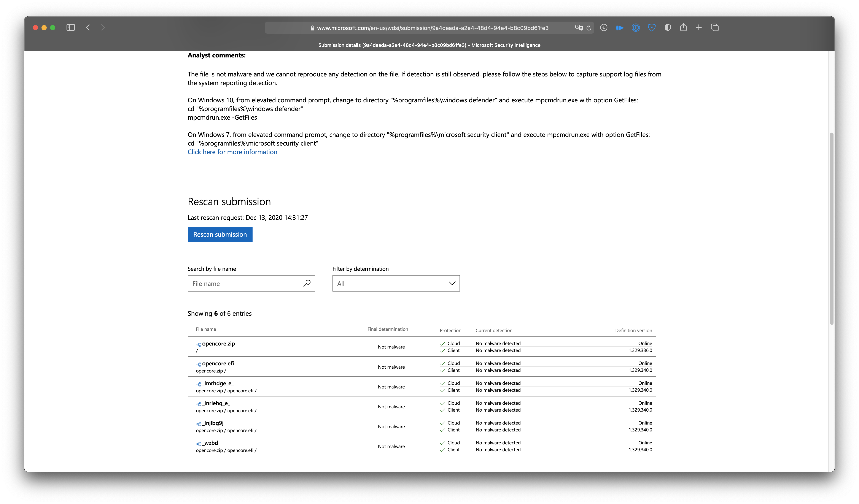Click the AdGuard blue shield checkmark icon
The image size is (859, 504).
pyautogui.click(x=651, y=28)
